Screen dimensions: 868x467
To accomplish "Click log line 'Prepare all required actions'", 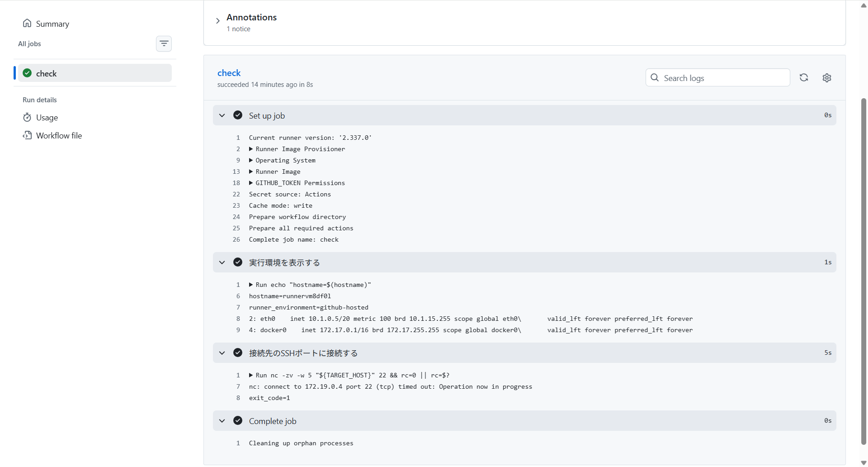I will [x=301, y=228].
